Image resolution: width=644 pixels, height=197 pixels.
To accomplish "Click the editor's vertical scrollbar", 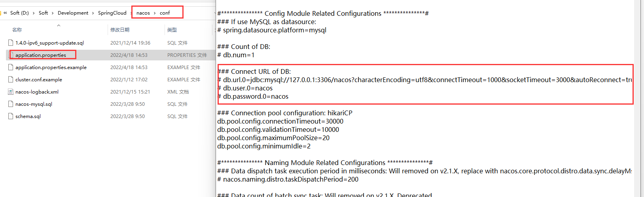I will [x=637, y=99].
